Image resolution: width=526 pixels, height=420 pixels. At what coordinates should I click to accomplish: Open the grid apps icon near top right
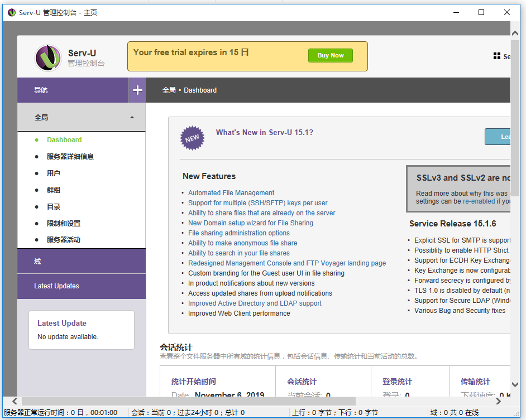click(496, 56)
